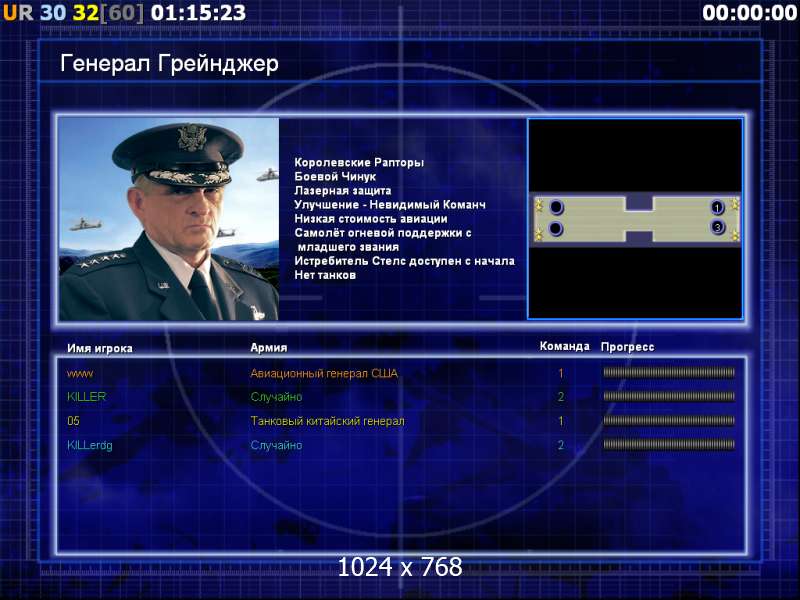Image resolution: width=800 pixels, height=600 pixels.
Task: Click army 'Танковый китайский генерал'
Action: pyautogui.click(x=327, y=421)
